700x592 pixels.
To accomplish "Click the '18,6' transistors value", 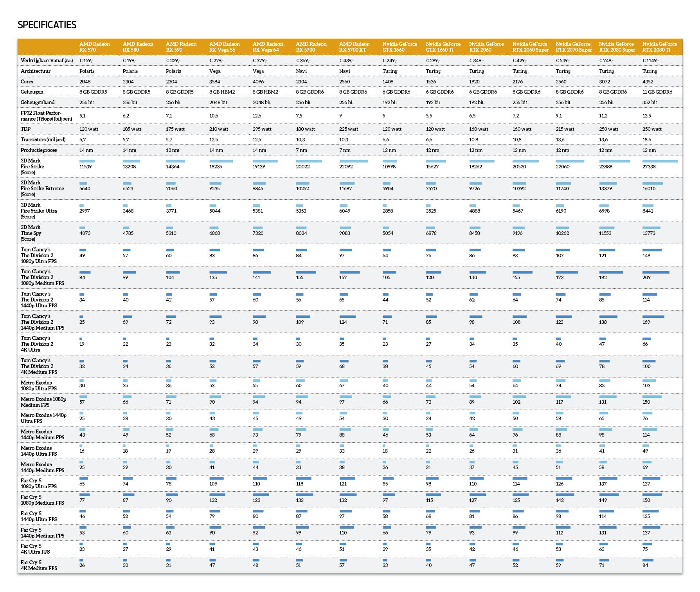I will 647,140.
